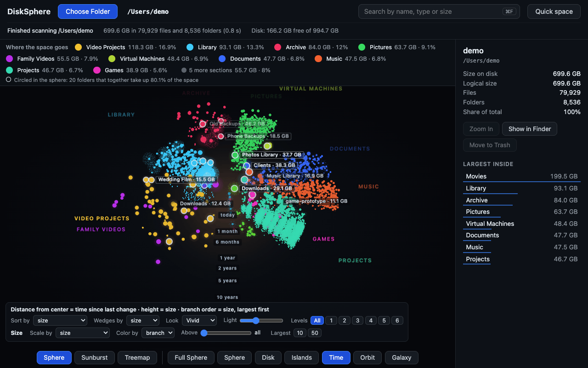
Task: Open Library 93.1 GB in Largest Inside
Action: (522, 188)
